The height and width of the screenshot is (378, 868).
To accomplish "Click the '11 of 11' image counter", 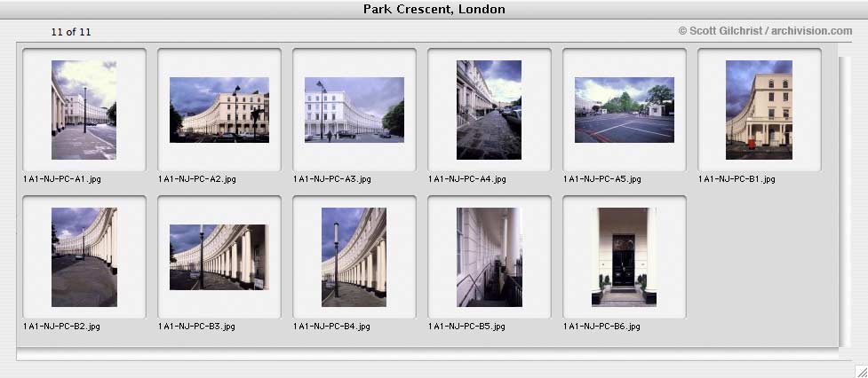I will (71, 32).
